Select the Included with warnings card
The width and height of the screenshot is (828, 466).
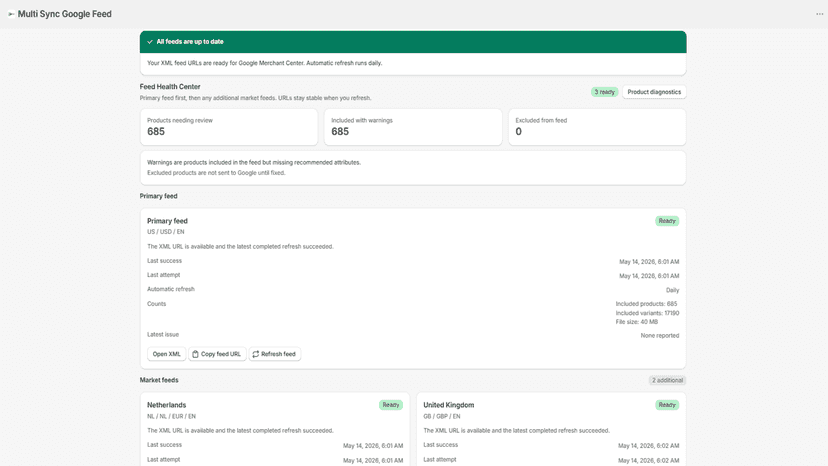[x=413, y=127]
